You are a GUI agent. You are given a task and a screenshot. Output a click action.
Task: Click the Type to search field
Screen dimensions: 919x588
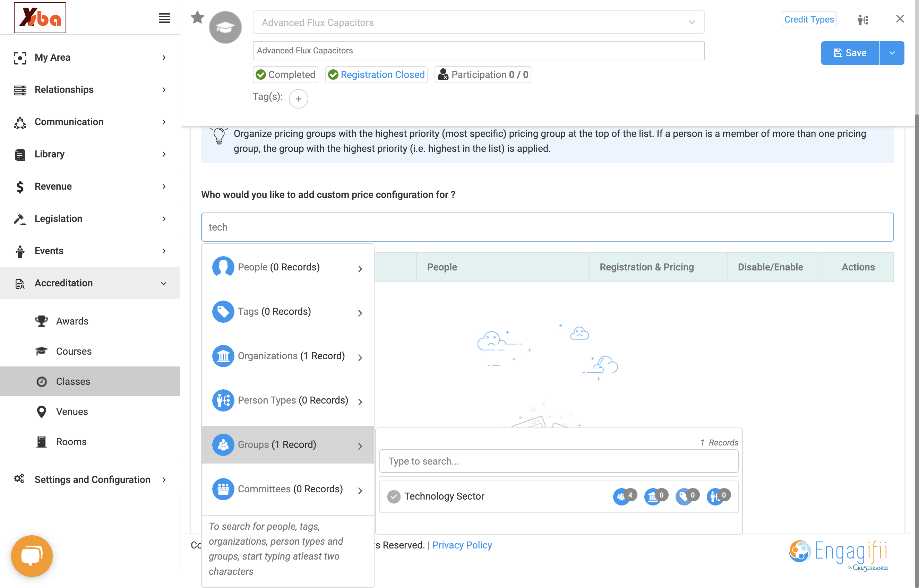[559, 461]
